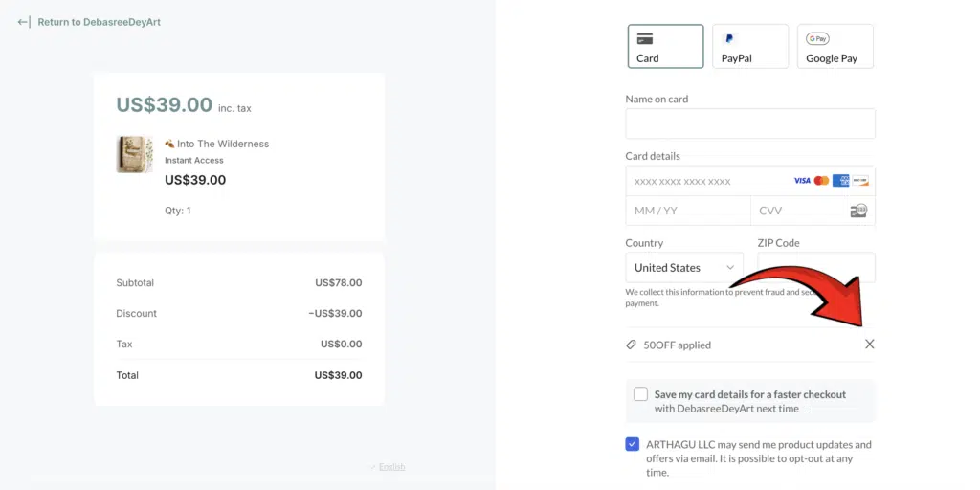Expand the country list via the chevron arrow
The width and height of the screenshot is (980, 490).
coord(730,268)
